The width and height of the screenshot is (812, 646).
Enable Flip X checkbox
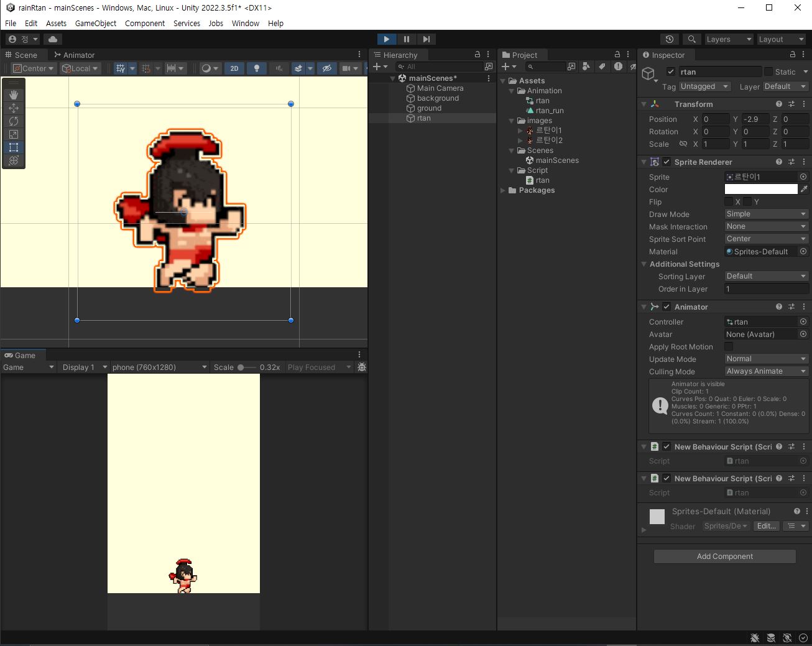click(729, 201)
